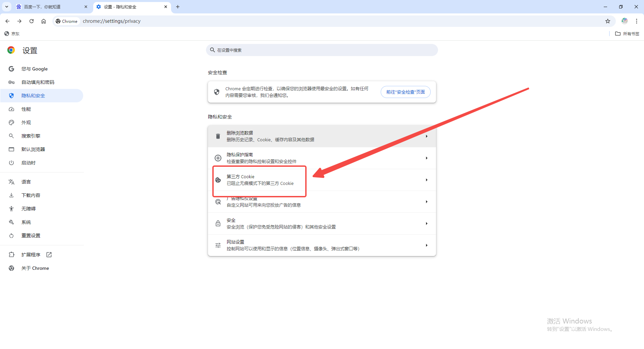Open the profile avatar menu
This screenshot has height=349, width=644.
pos(625,21)
